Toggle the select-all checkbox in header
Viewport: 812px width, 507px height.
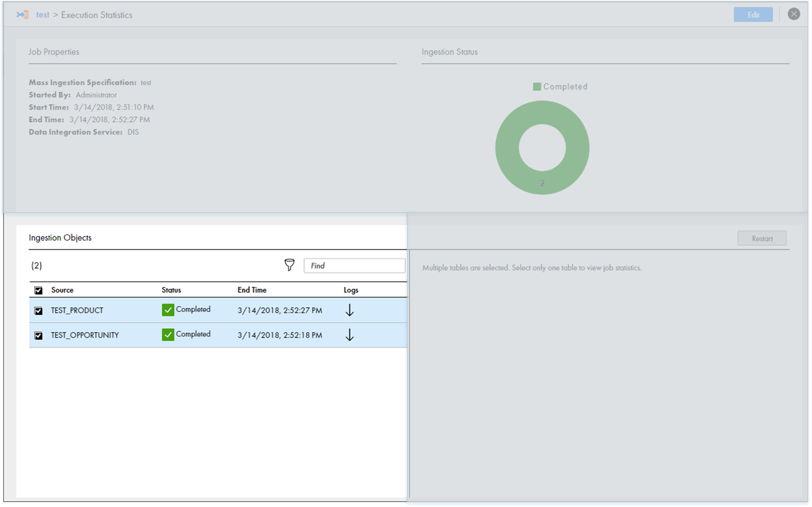coord(38,290)
